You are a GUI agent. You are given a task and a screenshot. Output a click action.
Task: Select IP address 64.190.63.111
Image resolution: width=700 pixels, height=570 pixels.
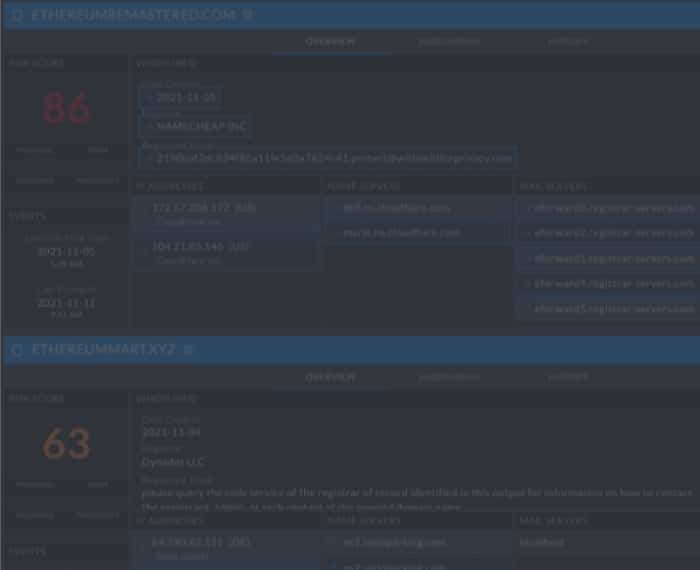[x=190, y=542]
